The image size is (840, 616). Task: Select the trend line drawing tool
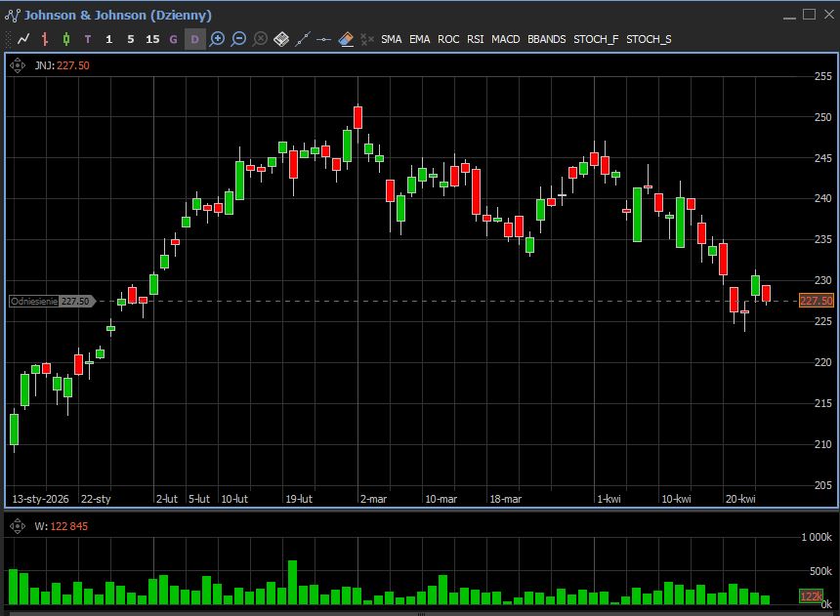click(303, 39)
